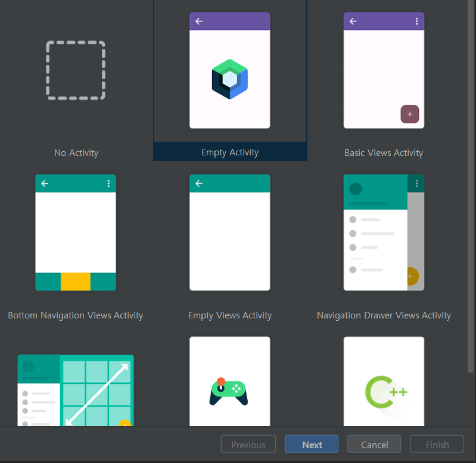The width and height of the screenshot is (476, 463).
Task: Choose the Empty Views Activity thumbnail
Action: point(230,233)
